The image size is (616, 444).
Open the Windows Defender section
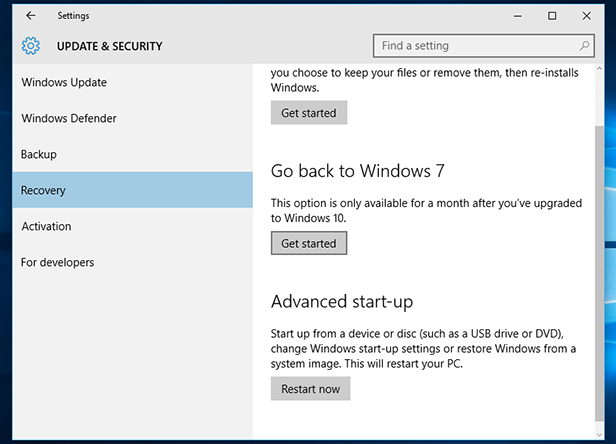[132, 118]
